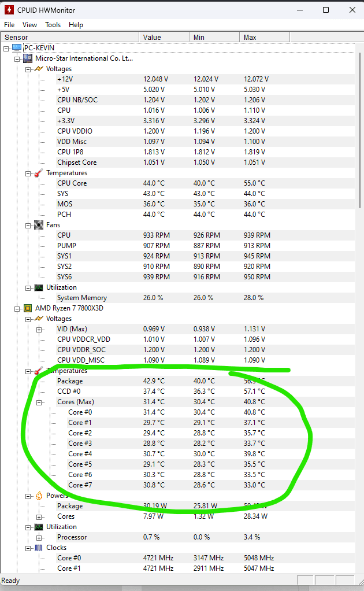Select the Core #0 temperature row

pyautogui.click(x=211, y=412)
